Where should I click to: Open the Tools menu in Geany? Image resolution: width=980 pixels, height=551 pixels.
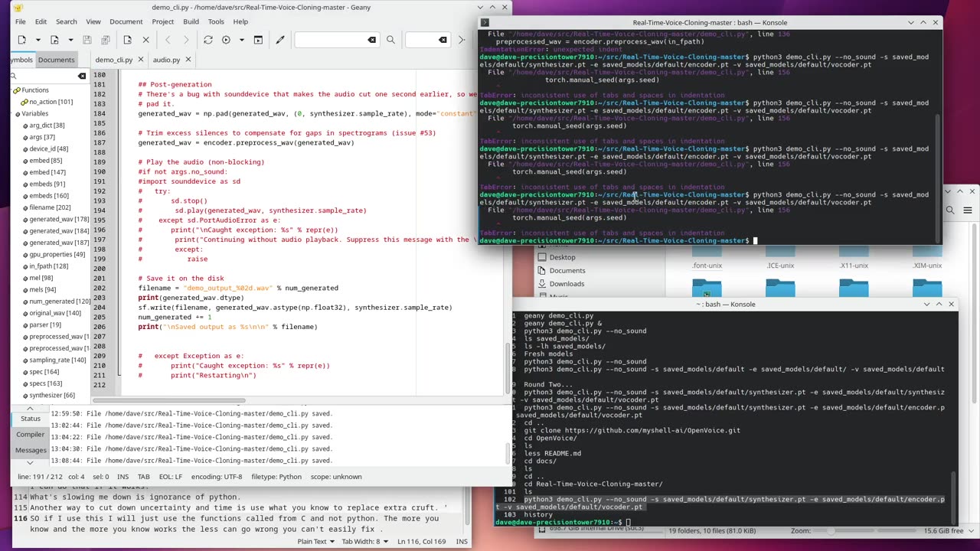pyautogui.click(x=216, y=21)
